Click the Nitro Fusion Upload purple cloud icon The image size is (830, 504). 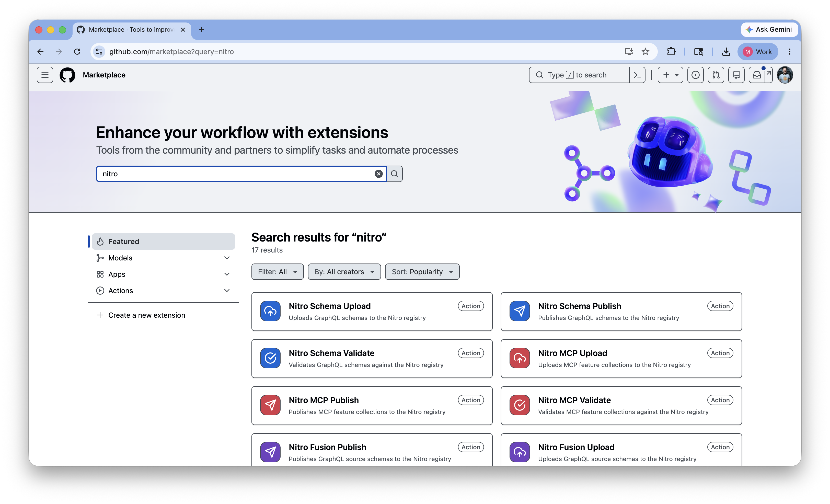tap(520, 452)
